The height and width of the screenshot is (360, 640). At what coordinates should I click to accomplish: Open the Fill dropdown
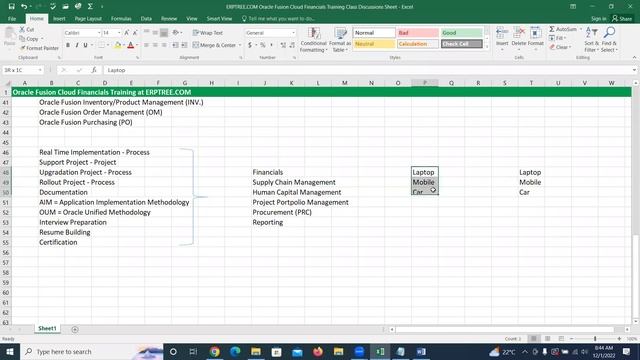point(558,38)
